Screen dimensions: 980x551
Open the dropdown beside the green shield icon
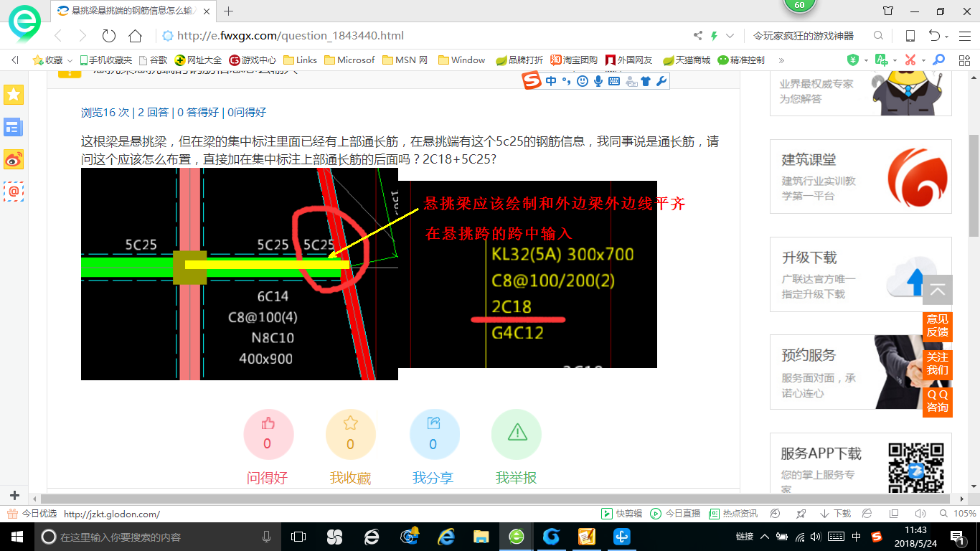tap(865, 60)
